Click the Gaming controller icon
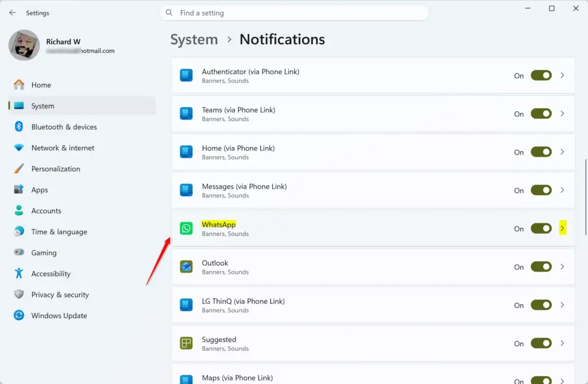588x384 pixels. [x=19, y=253]
